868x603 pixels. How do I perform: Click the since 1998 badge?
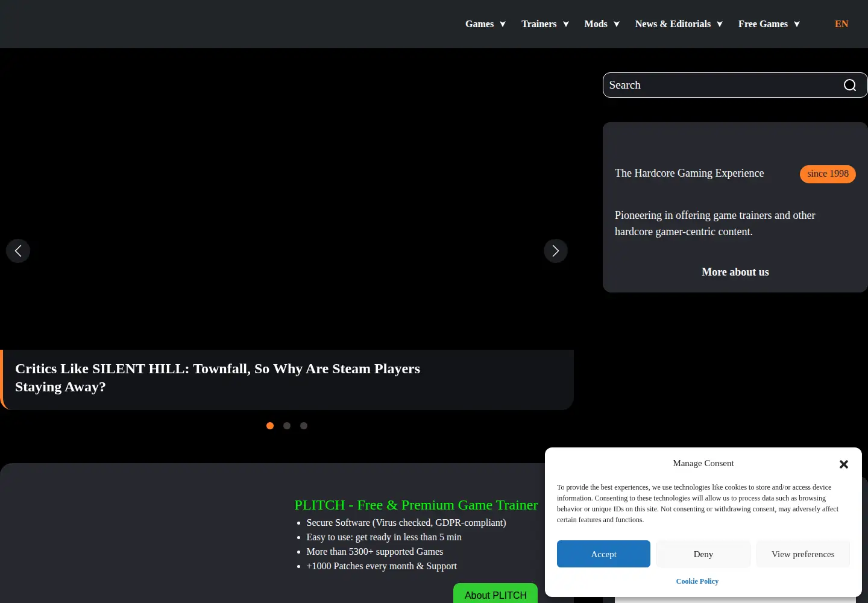click(828, 174)
